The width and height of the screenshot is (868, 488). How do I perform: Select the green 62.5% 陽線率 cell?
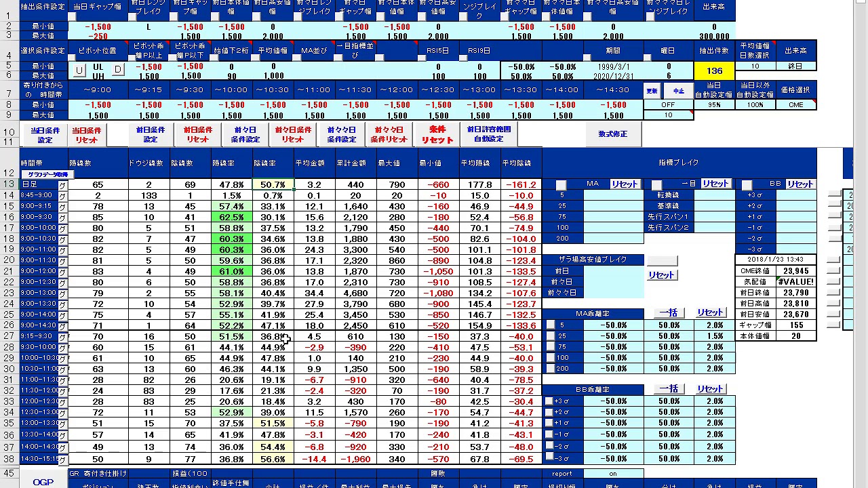tap(231, 217)
